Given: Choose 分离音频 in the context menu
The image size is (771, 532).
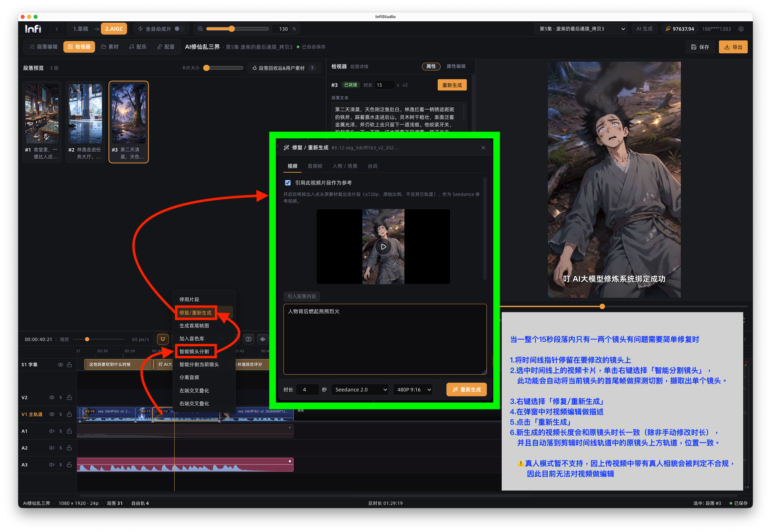Looking at the screenshot, I should click(x=204, y=377).
